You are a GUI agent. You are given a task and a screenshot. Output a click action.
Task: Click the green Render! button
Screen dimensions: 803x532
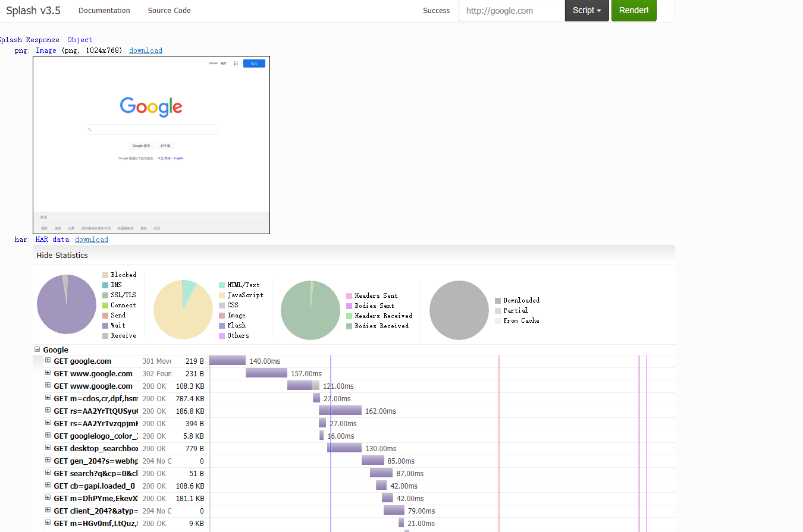point(634,11)
